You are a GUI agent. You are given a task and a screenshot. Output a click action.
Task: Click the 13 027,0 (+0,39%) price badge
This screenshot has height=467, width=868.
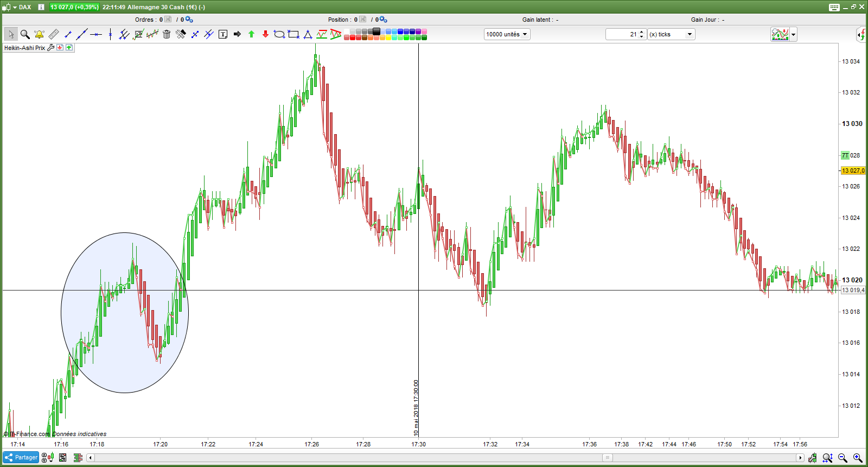tap(74, 7)
